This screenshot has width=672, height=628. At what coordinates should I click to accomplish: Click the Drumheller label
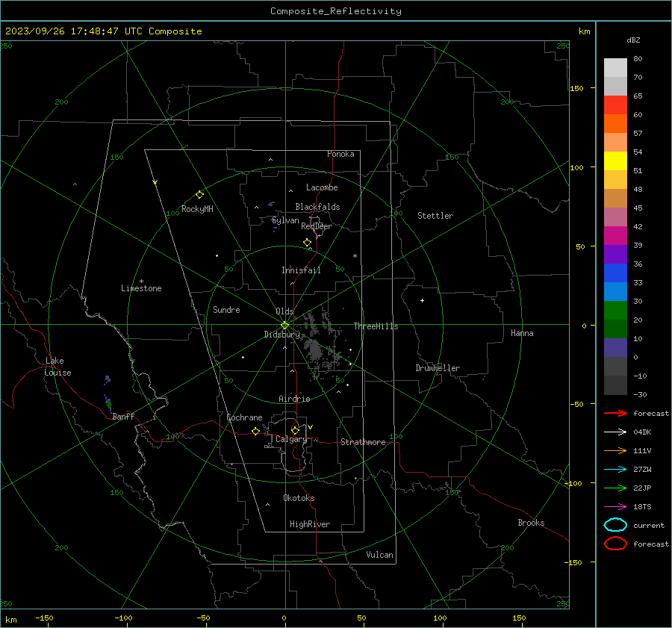(x=438, y=368)
